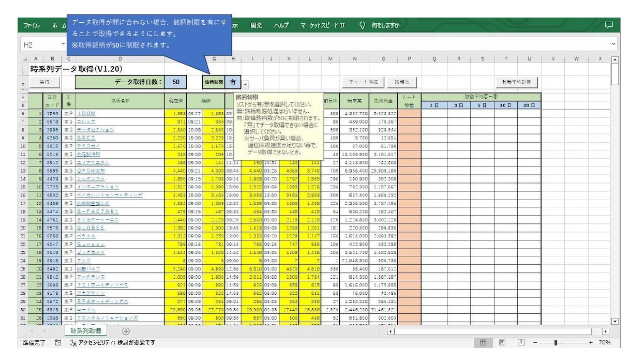Open the ヘルプ ribbon tab
Screen dimensions: 631x364
coord(282,26)
